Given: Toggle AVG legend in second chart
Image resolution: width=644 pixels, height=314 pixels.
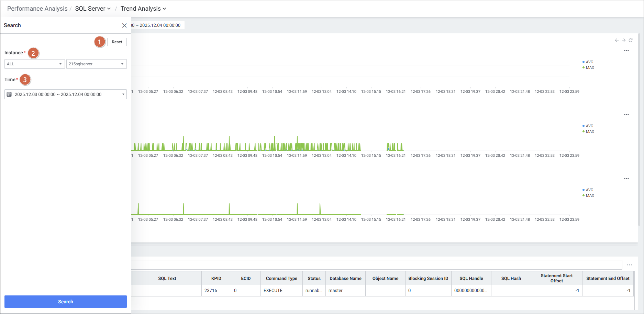Looking at the screenshot, I should (x=588, y=126).
